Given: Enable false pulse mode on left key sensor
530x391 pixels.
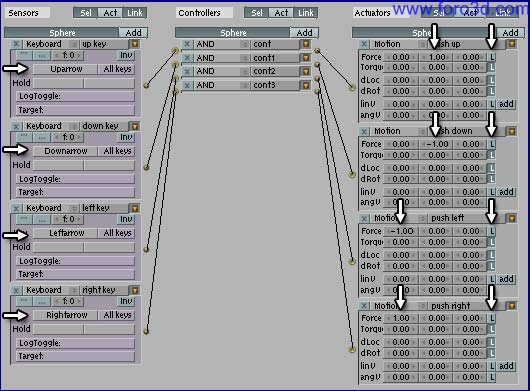Looking at the screenshot, I should [x=42, y=219].
